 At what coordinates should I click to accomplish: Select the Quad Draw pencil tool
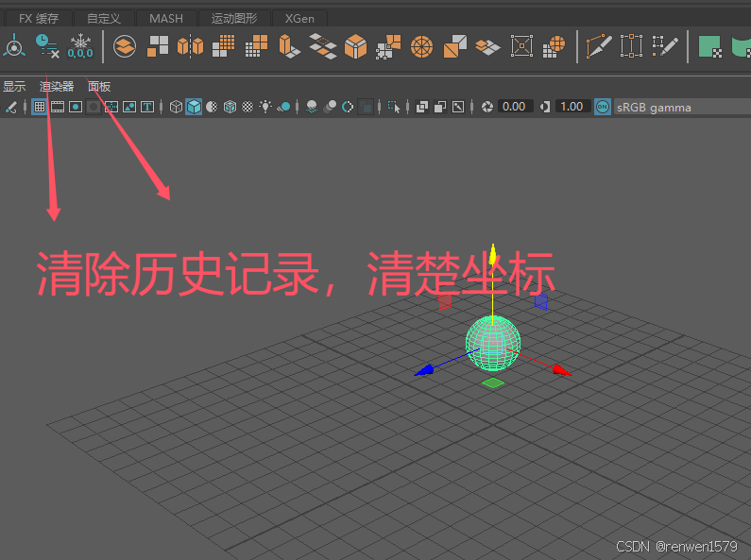pyautogui.click(x=665, y=46)
